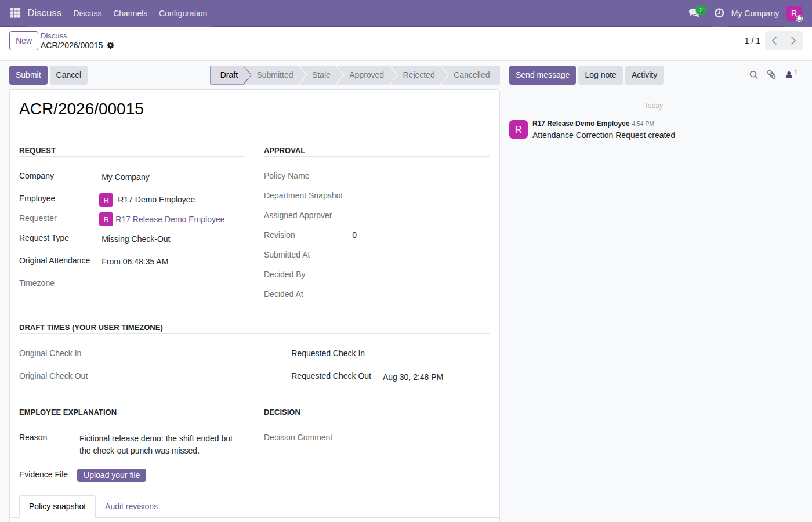Select Stale status stage
The height and width of the screenshot is (522, 812).
321,75
